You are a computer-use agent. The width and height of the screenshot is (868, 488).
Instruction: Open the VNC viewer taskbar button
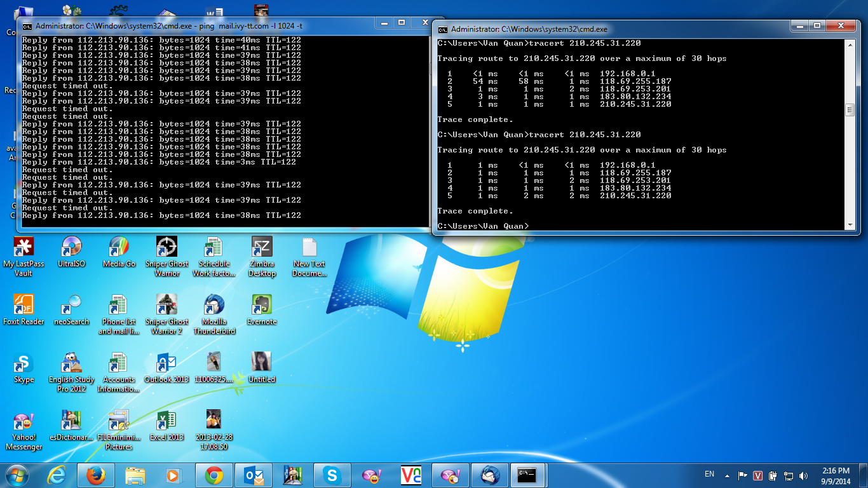tap(410, 475)
